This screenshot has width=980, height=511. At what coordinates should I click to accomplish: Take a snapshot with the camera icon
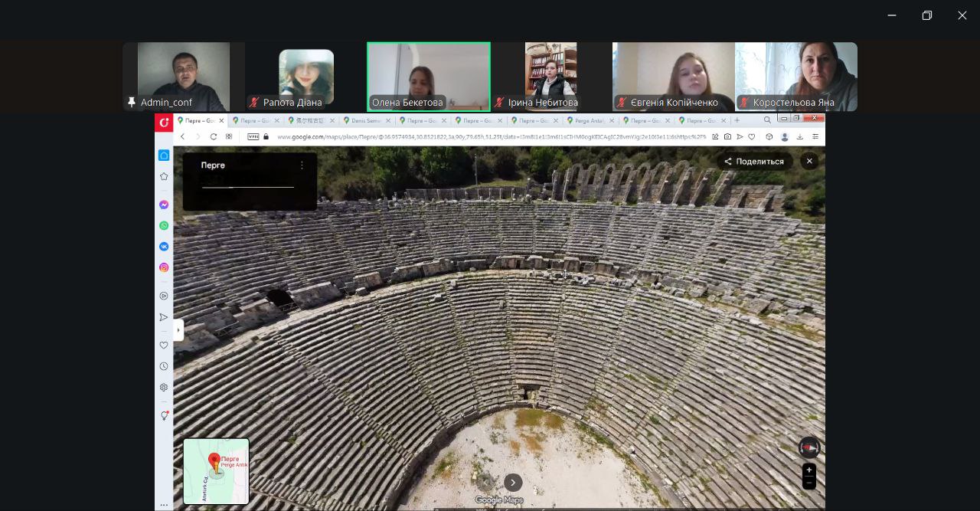(x=727, y=136)
